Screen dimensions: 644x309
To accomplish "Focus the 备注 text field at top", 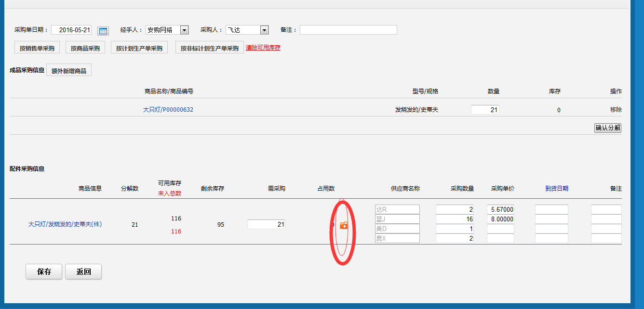I will tap(348, 30).
